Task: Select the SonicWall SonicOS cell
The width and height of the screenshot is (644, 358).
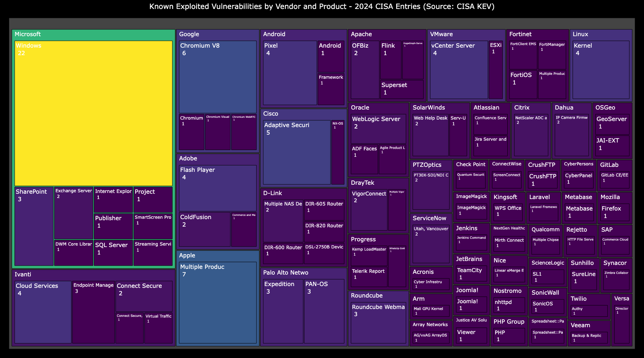Action: 547,306
